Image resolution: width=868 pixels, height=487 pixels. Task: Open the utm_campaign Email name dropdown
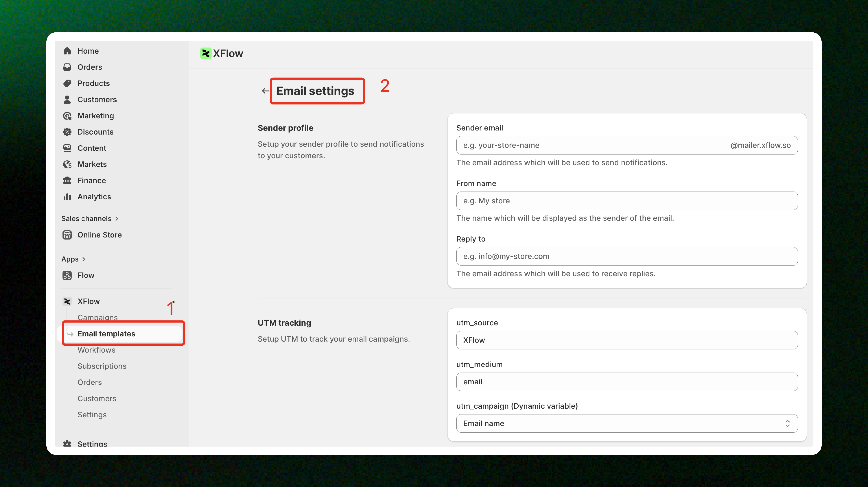[x=627, y=423]
